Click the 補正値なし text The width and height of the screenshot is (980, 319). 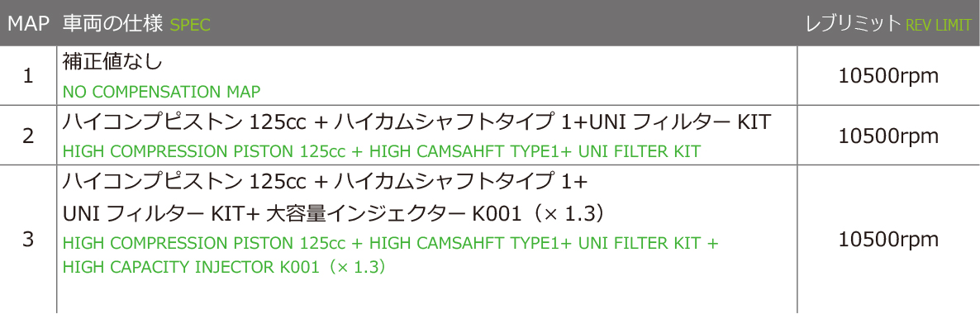(x=112, y=61)
